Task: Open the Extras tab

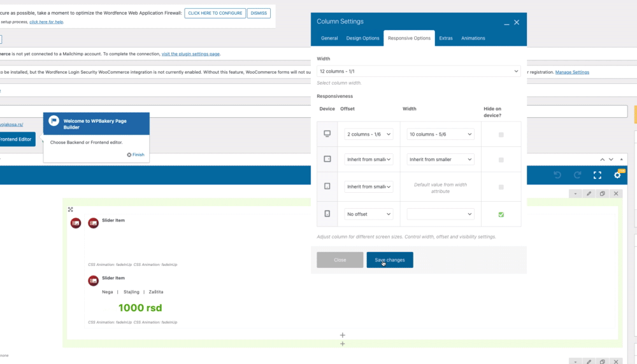Action: (x=446, y=38)
